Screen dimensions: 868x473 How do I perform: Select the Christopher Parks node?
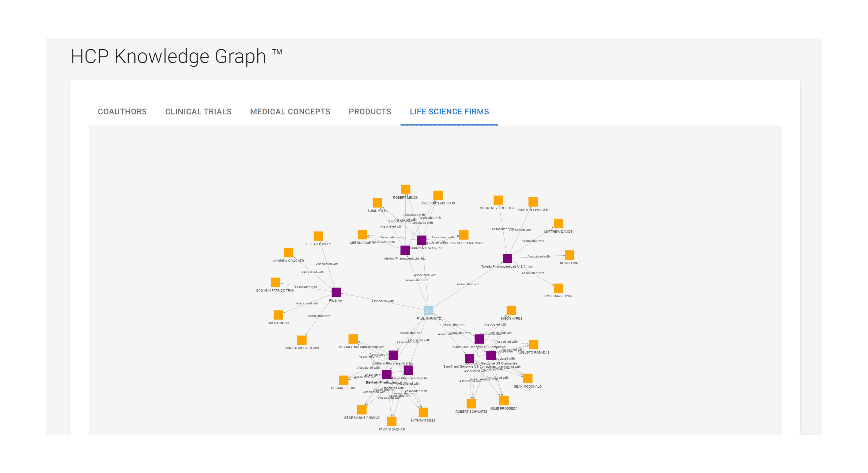[x=302, y=340]
